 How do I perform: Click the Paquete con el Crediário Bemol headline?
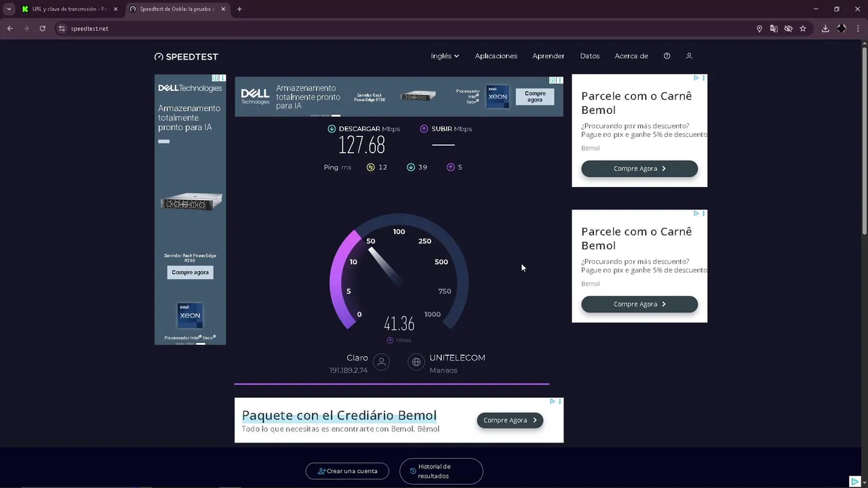click(339, 415)
